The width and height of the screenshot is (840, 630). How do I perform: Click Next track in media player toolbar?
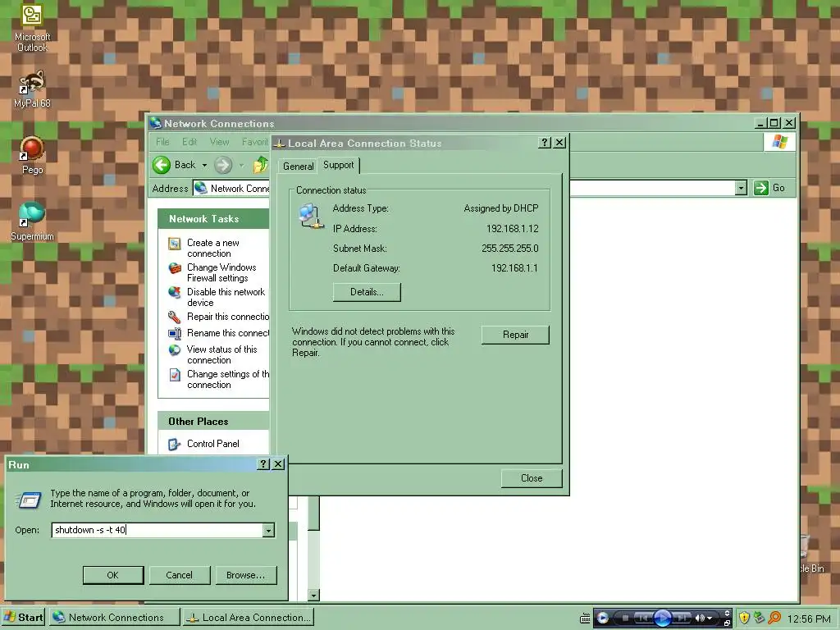682,619
